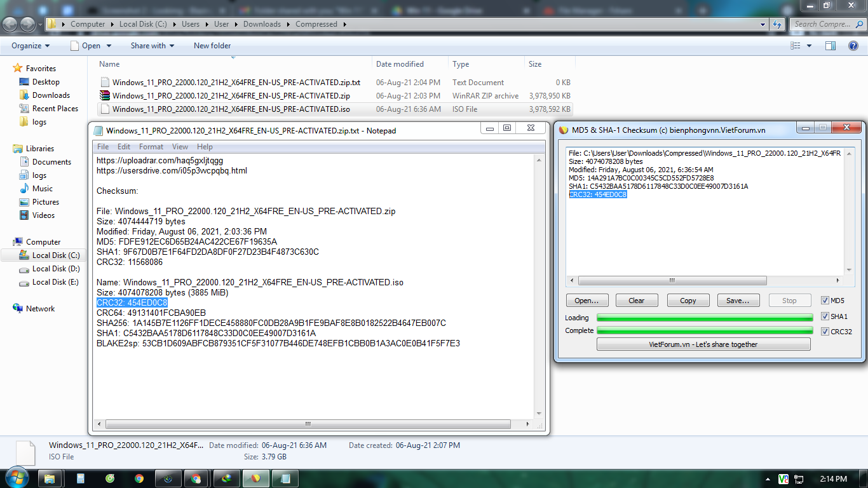Screen dimensions: 868x488
Task: Click the usersdrive.com URL line in Notepad
Action: [x=172, y=171]
